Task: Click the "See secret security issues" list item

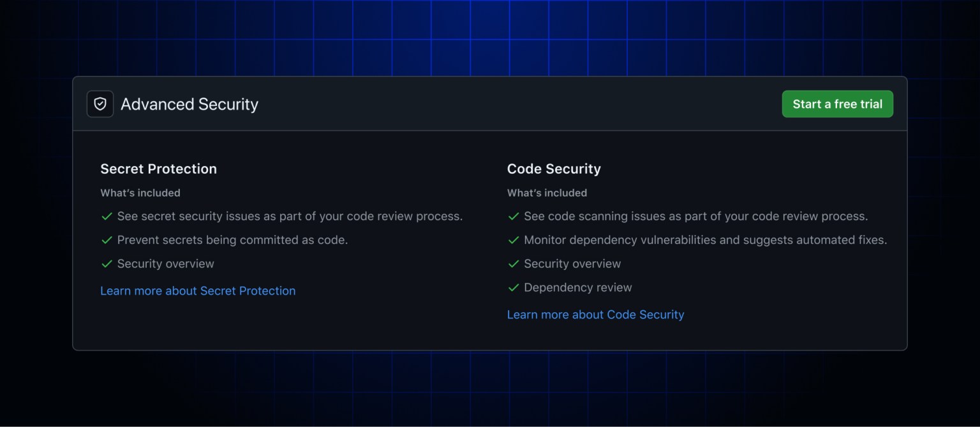Action: click(x=290, y=216)
